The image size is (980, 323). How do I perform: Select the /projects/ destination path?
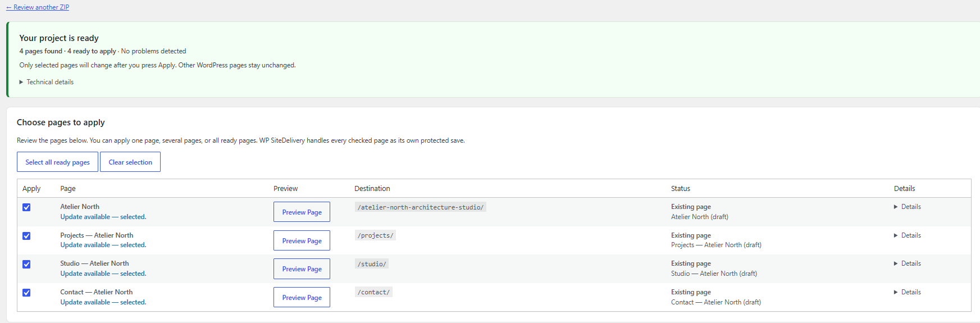[375, 235]
